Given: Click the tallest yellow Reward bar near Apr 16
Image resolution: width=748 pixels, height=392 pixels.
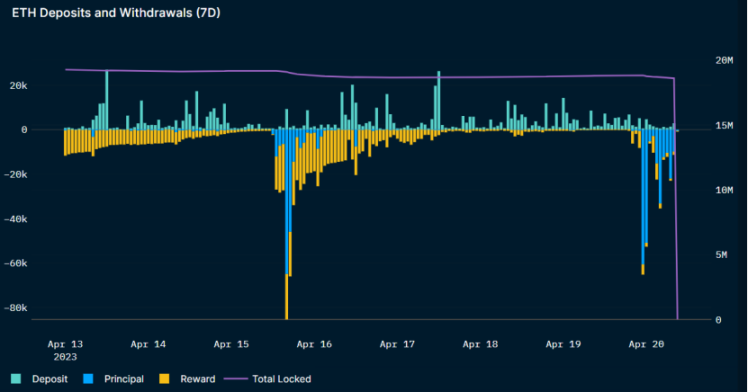Looking at the screenshot, I should (x=287, y=297).
